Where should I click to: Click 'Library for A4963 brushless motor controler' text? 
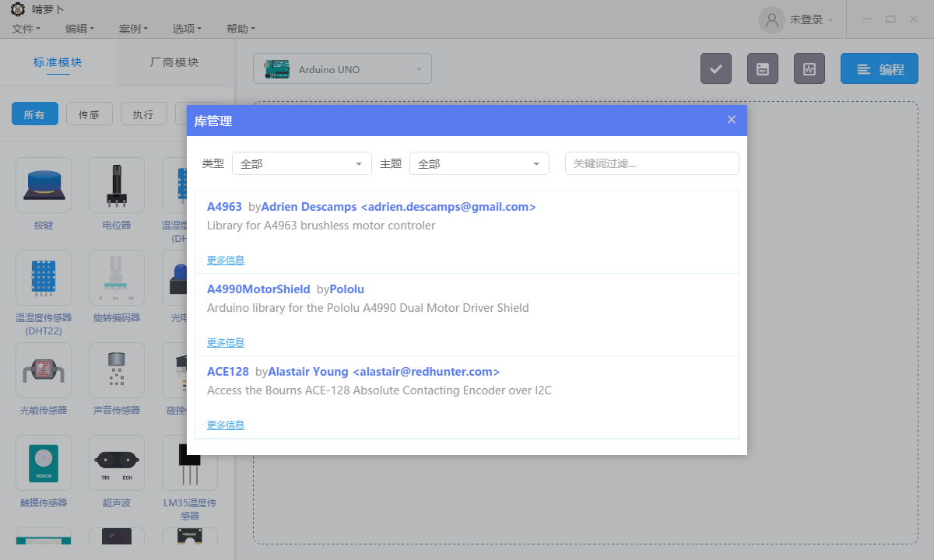(321, 226)
